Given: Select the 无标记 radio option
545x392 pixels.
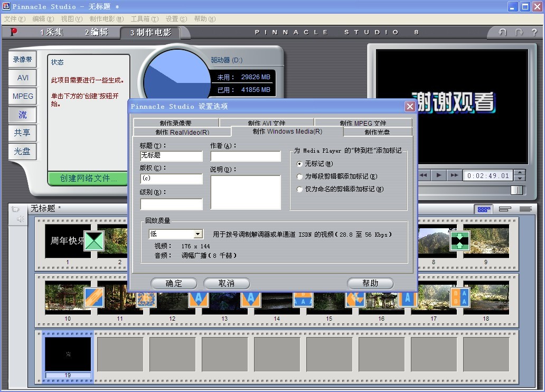Looking at the screenshot, I should click(x=300, y=164).
